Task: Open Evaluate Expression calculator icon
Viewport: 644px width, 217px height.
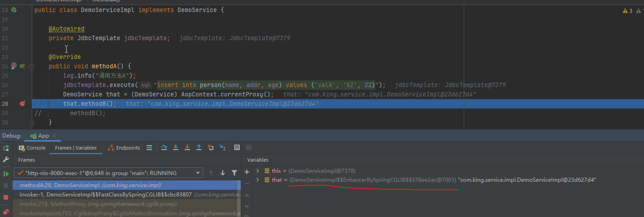Action: [237, 148]
